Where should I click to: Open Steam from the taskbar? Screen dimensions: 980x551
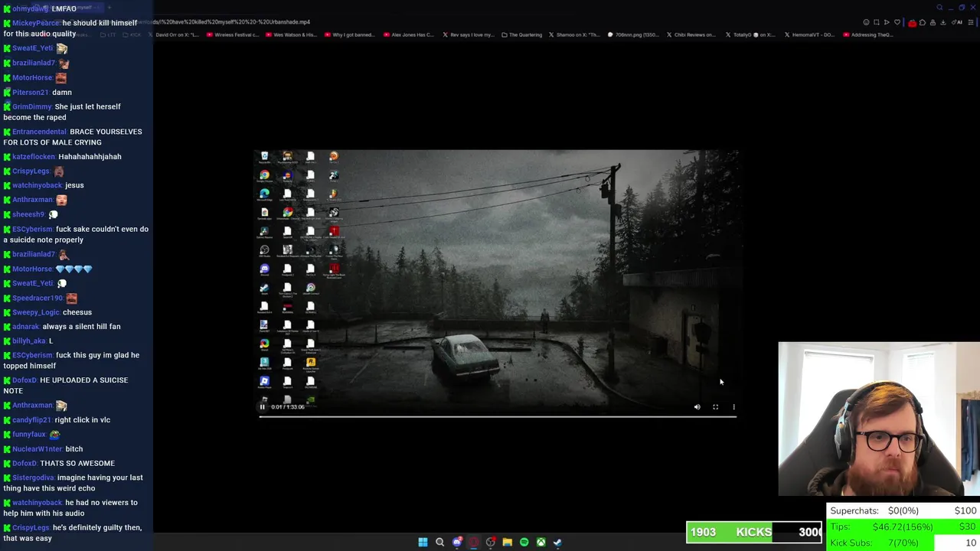pyautogui.click(x=557, y=542)
